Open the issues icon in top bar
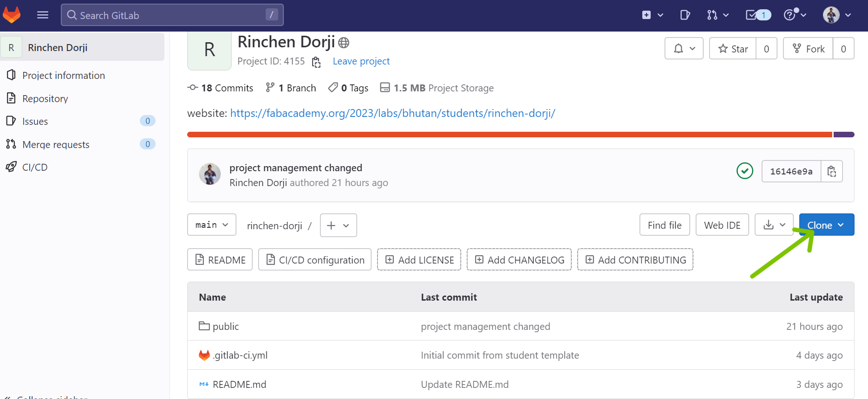 pyautogui.click(x=685, y=15)
